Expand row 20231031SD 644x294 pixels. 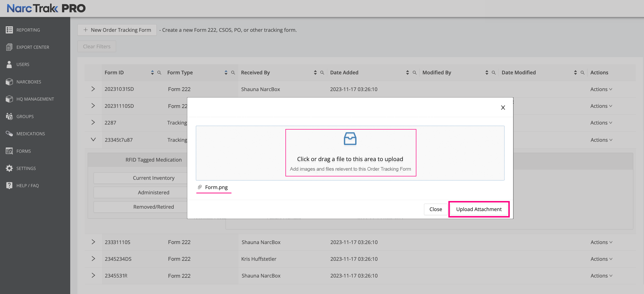coord(93,89)
